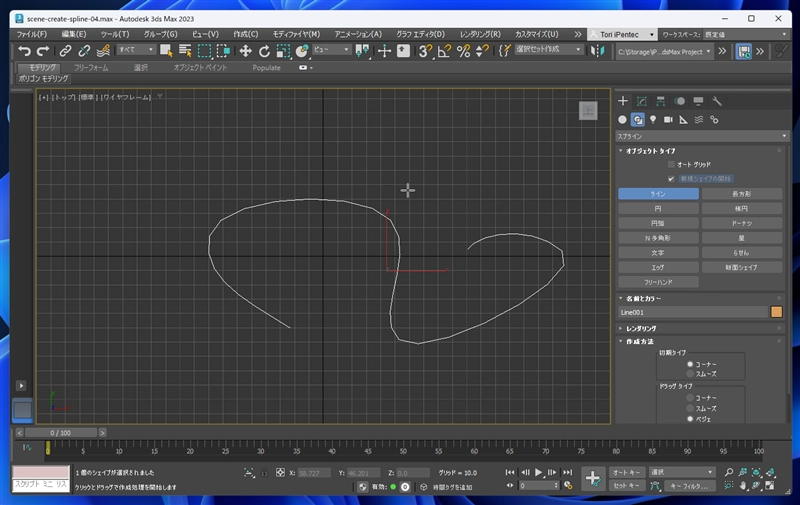
Task: Open the スプライン shape type dropdown
Action: 702,136
